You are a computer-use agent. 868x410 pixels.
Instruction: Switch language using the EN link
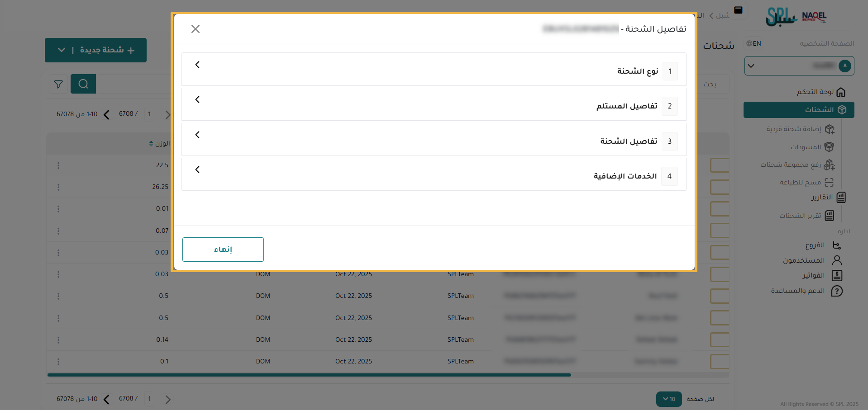pos(754,43)
